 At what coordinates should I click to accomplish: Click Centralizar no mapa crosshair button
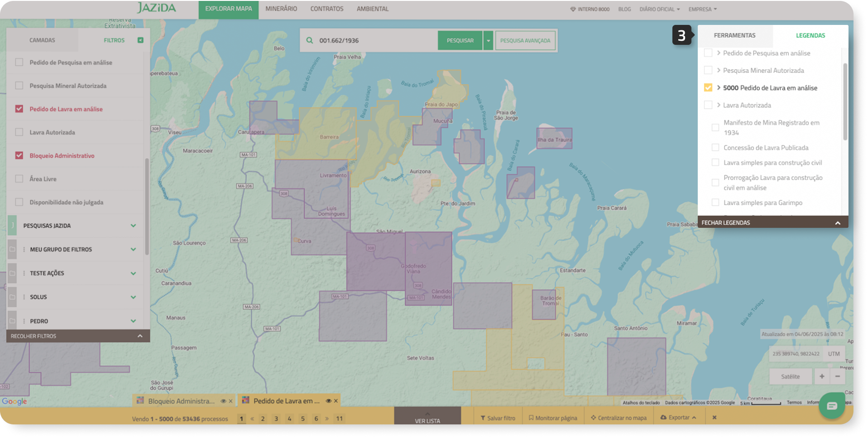click(x=619, y=418)
